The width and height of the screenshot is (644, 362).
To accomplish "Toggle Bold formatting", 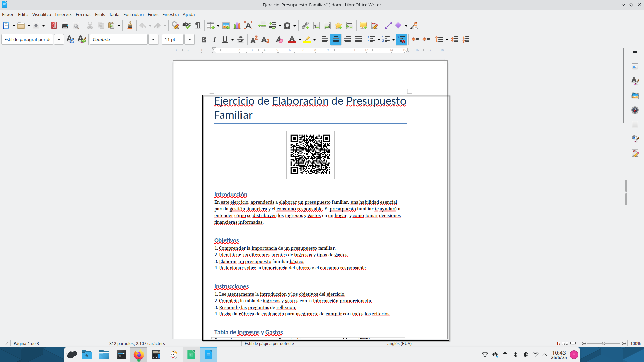I will click(204, 40).
